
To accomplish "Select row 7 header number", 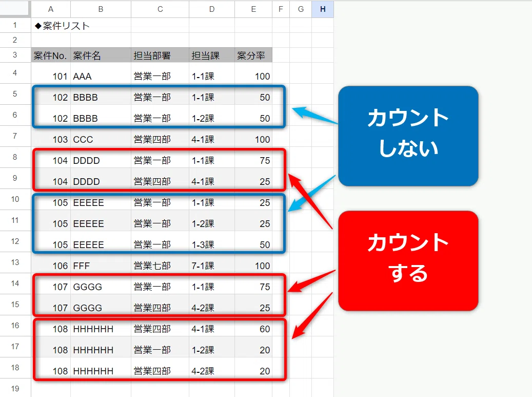I will click(x=15, y=136).
